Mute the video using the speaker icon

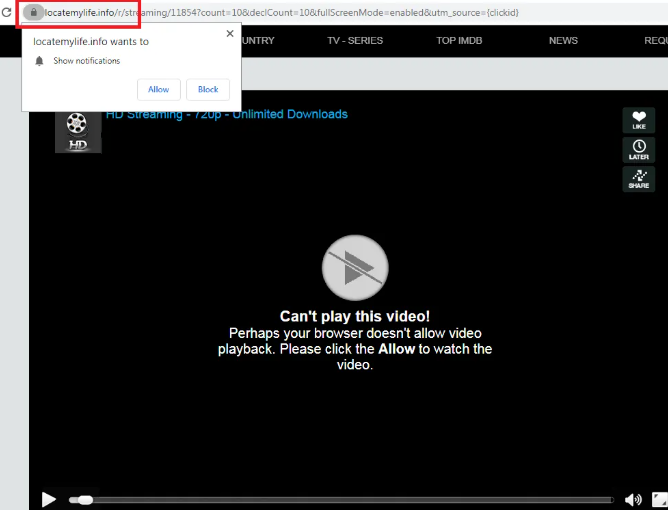632,499
